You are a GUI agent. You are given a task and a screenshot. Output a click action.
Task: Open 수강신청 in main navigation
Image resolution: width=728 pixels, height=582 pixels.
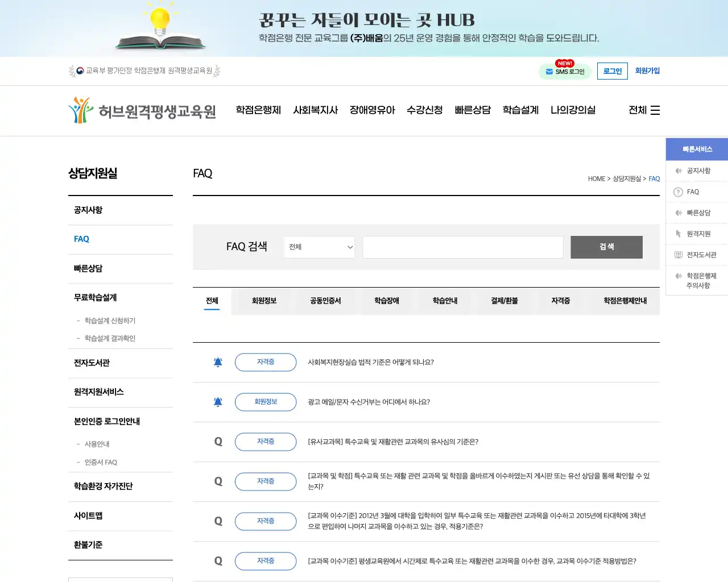coord(425,110)
